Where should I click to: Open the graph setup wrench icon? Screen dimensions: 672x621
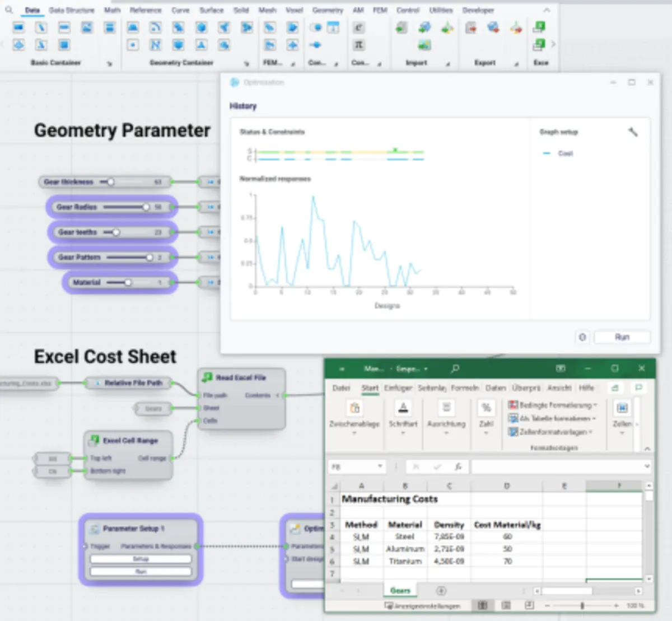tap(633, 132)
